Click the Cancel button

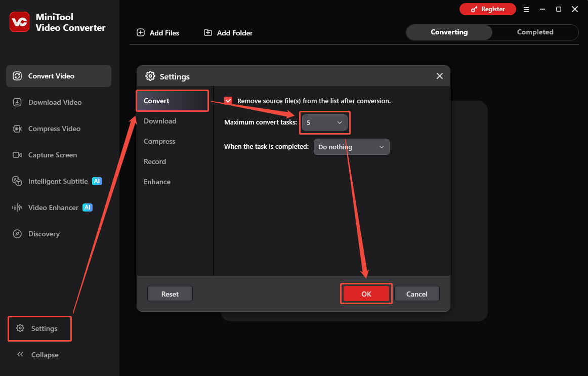click(x=416, y=294)
